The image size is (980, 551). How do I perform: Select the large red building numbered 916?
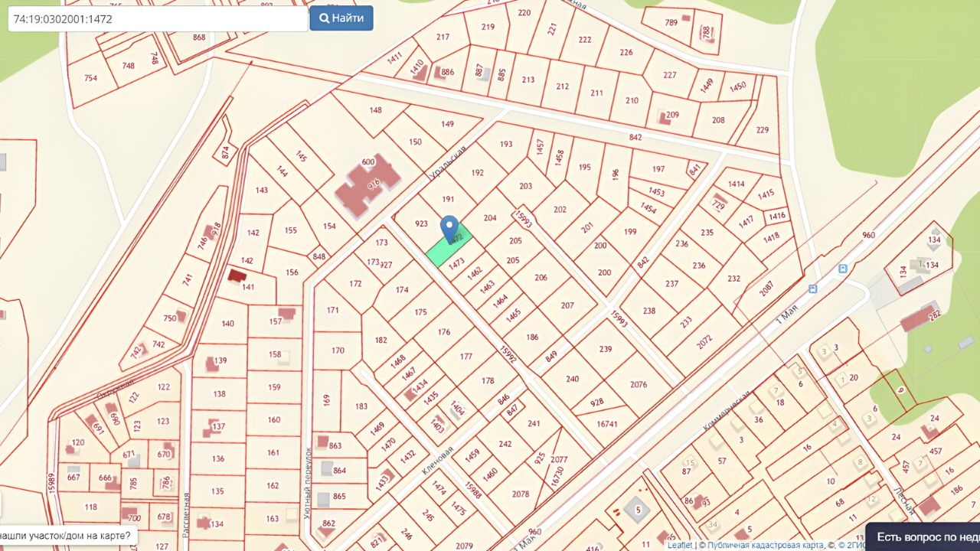coord(368,186)
